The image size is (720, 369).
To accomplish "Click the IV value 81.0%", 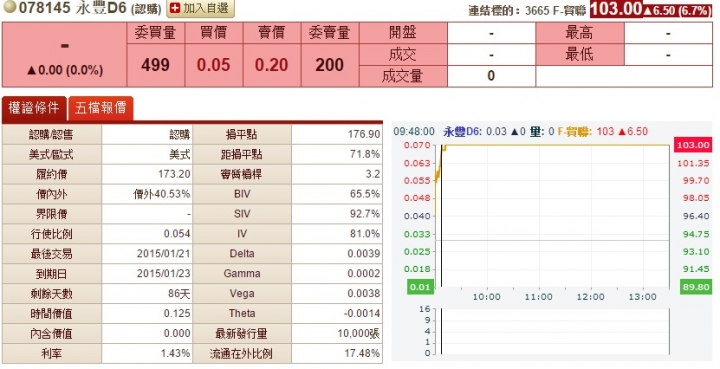I will [x=365, y=234].
